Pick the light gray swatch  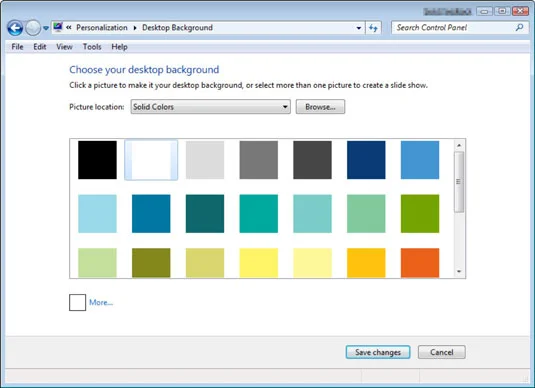point(205,160)
